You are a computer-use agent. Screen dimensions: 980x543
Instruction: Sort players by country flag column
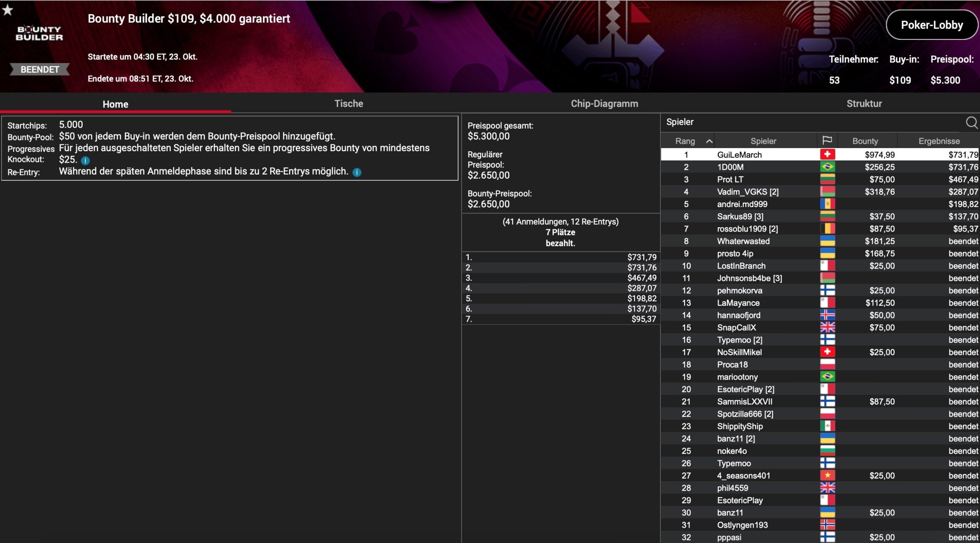point(827,140)
